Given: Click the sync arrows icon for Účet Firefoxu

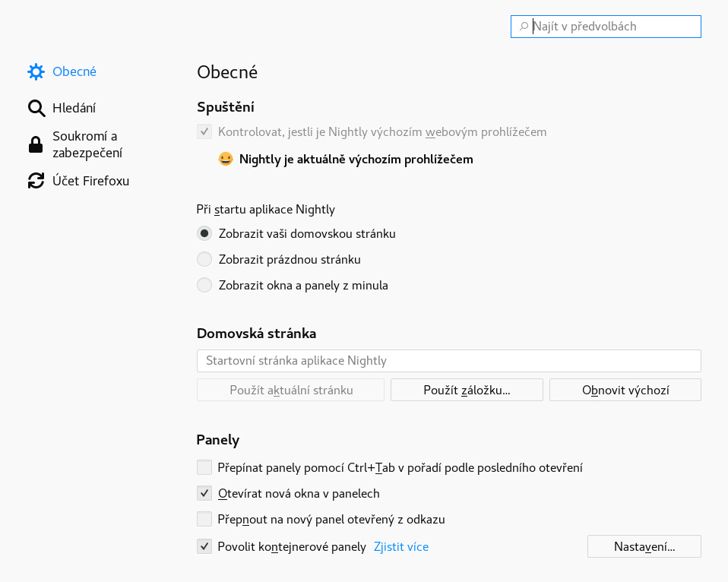Looking at the screenshot, I should click(36, 181).
